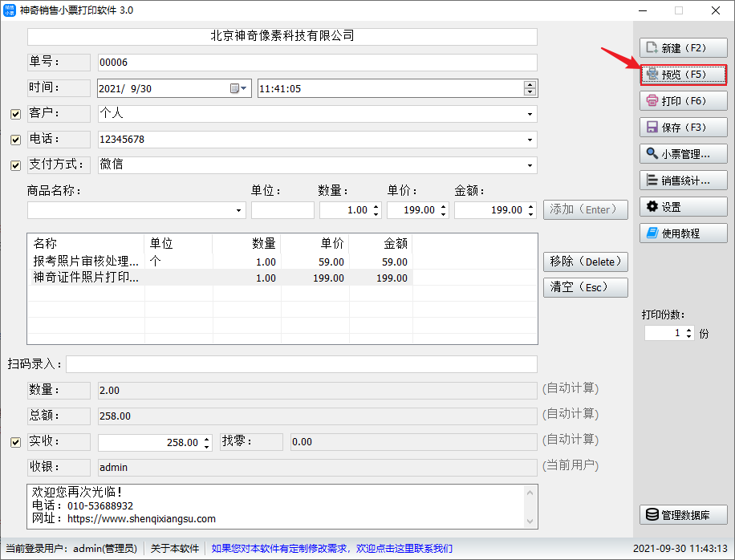Click the 收银 field showing admin
The height and width of the screenshot is (560, 735).
317,467
